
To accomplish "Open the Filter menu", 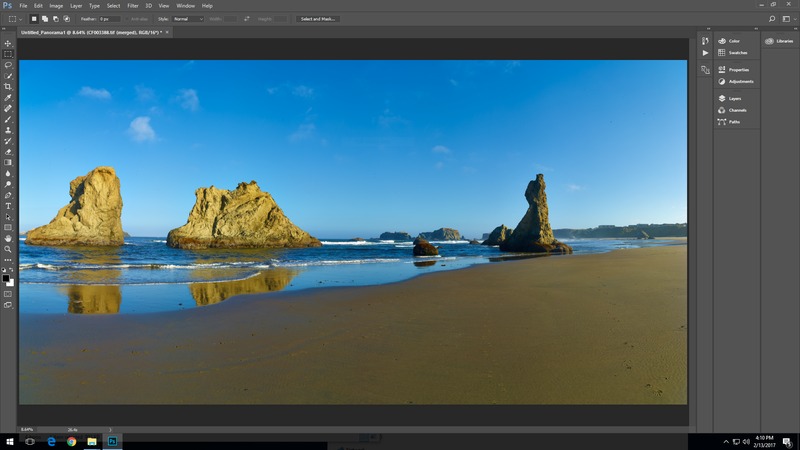I will pyautogui.click(x=132, y=5).
